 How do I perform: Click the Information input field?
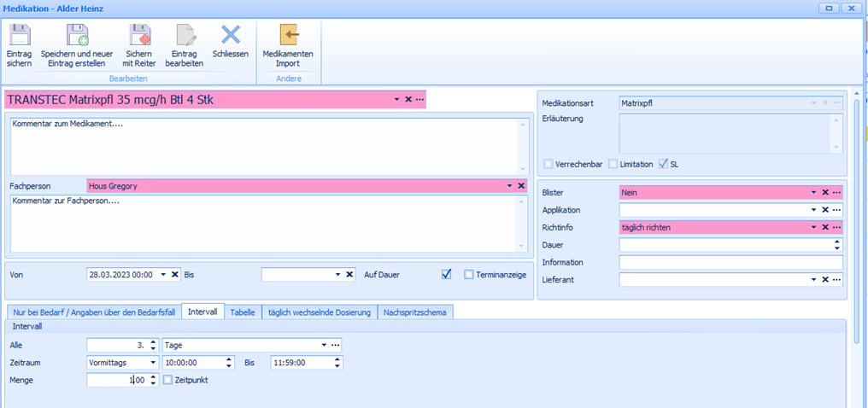pos(730,262)
